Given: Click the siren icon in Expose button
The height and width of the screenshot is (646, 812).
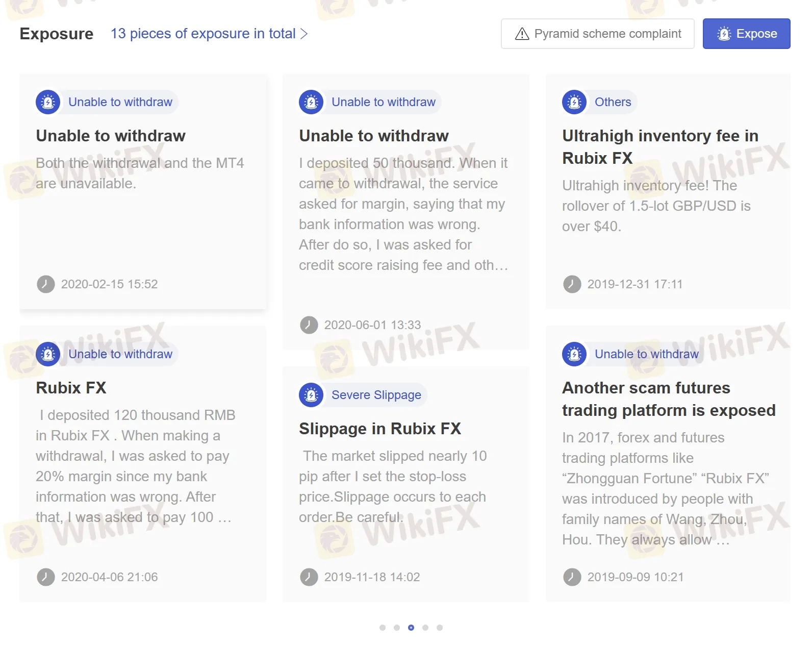Looking at the screenshot, I should [x=724, y=34].
